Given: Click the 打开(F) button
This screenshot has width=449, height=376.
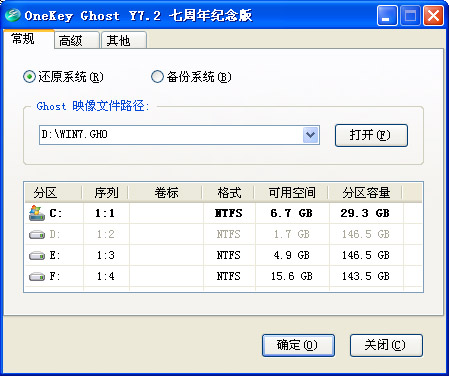Looking at the screenshot, I should [x=371, y=135].
